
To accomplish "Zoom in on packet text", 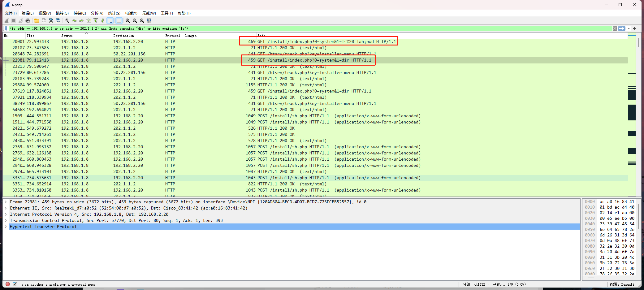I will pyautogui.click(x=128, y=21).
